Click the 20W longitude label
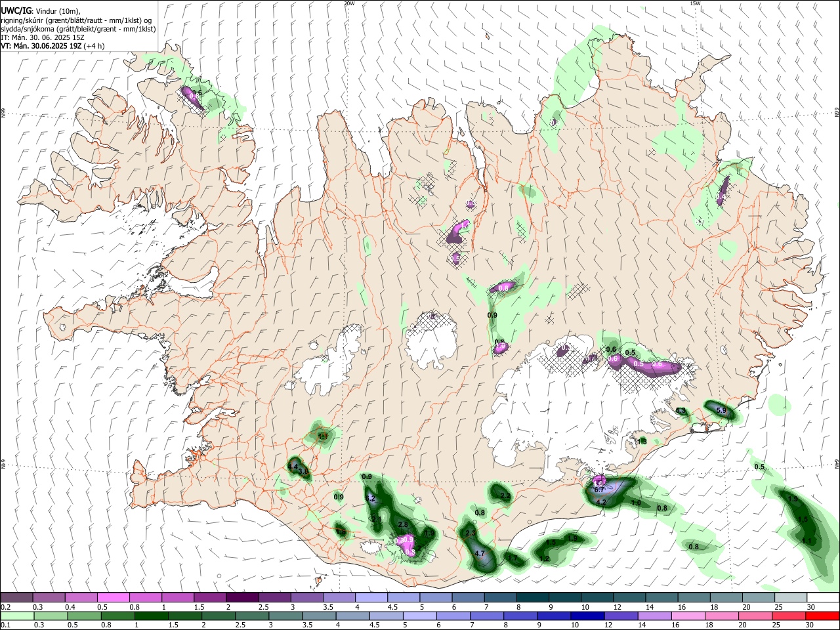The height and width of the screenshot is (630, 840). point(349,3)
